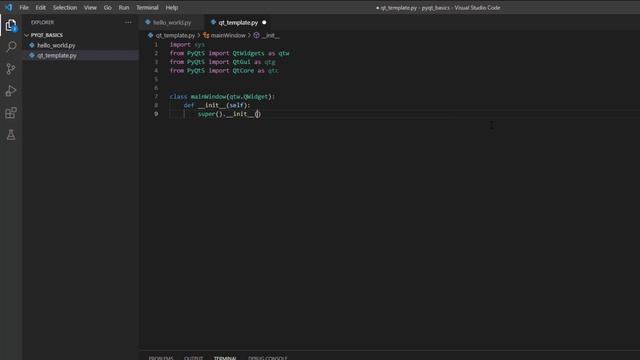Click Python file icon beside qt_template.py in the explorer
Image resolution: width=640 pixels, height=360 pixels.
[x=32, y=55]
